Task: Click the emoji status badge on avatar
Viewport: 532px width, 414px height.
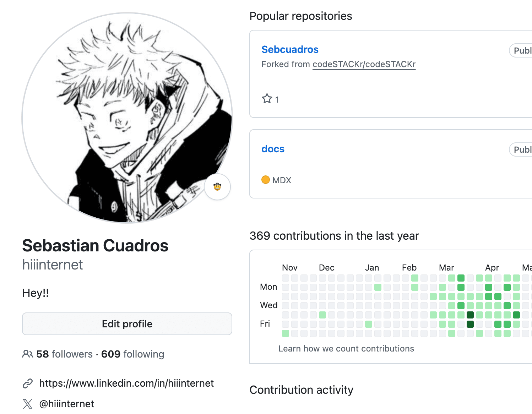Action: pyautogui.click(x=217, y=187)
